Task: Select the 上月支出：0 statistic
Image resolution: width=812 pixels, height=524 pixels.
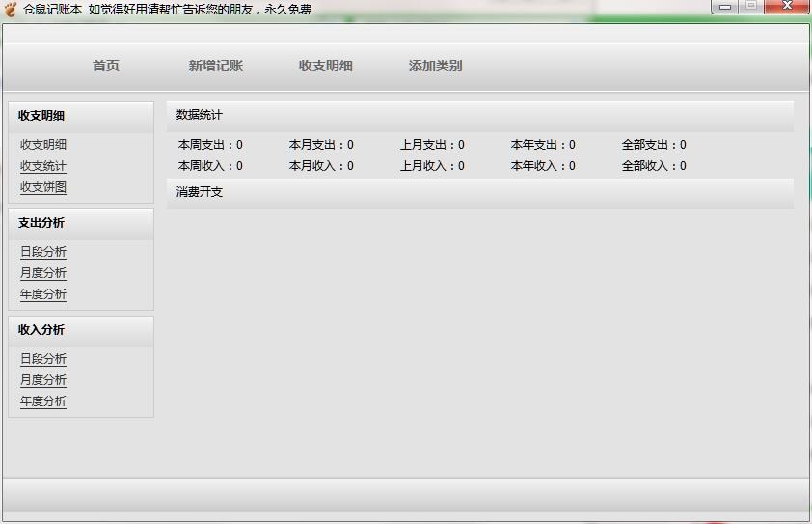Action: point(432,145)
